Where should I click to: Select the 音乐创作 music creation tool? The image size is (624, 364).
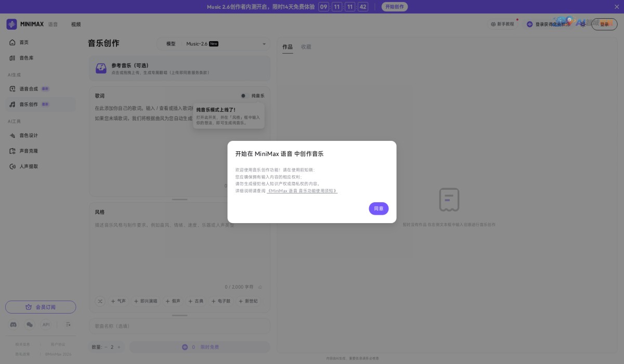pos(29,103)
